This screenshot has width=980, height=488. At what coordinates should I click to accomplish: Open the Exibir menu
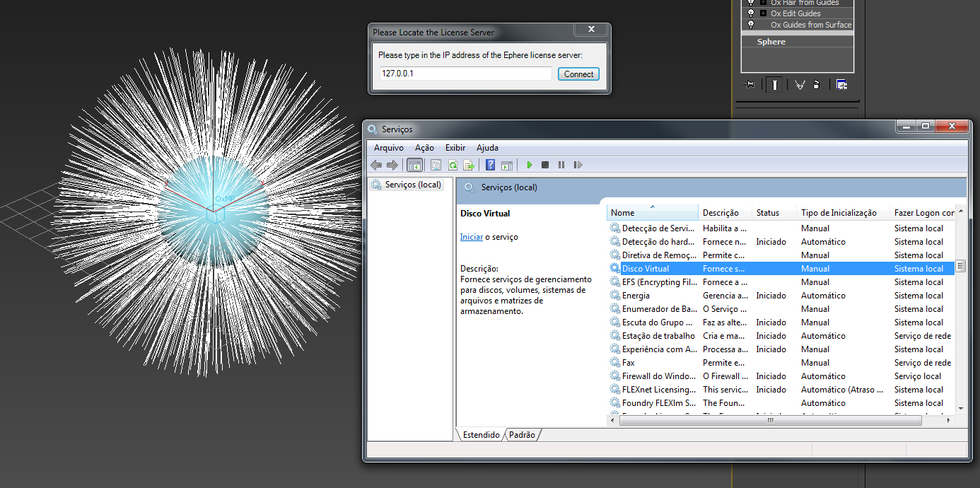(455, 148)
